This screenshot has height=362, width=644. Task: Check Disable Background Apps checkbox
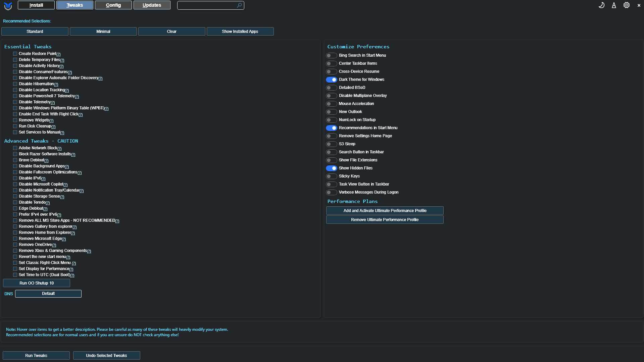click(15, 166)
